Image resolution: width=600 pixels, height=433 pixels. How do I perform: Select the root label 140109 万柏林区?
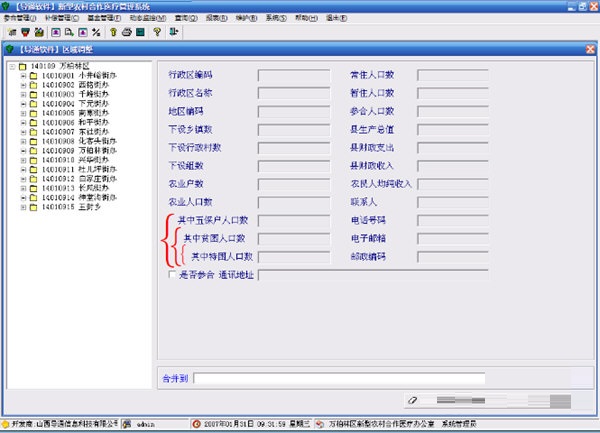click(x=60, y=66)
